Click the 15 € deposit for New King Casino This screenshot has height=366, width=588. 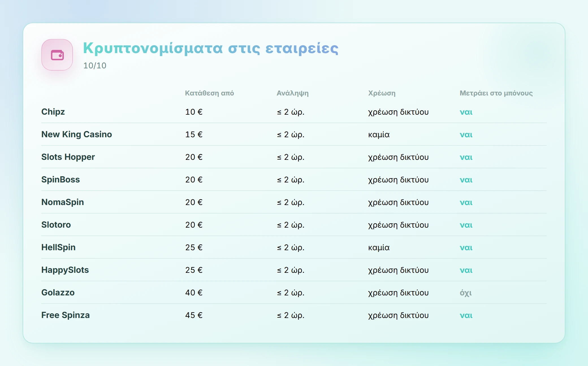pos(194,134)
